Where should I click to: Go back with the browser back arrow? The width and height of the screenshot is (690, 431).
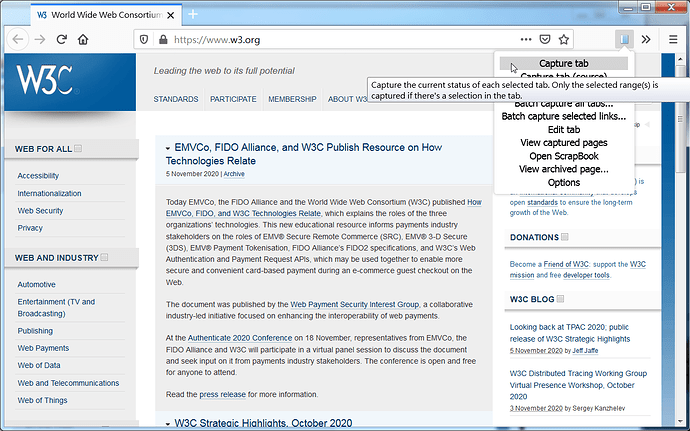point(18,40)
